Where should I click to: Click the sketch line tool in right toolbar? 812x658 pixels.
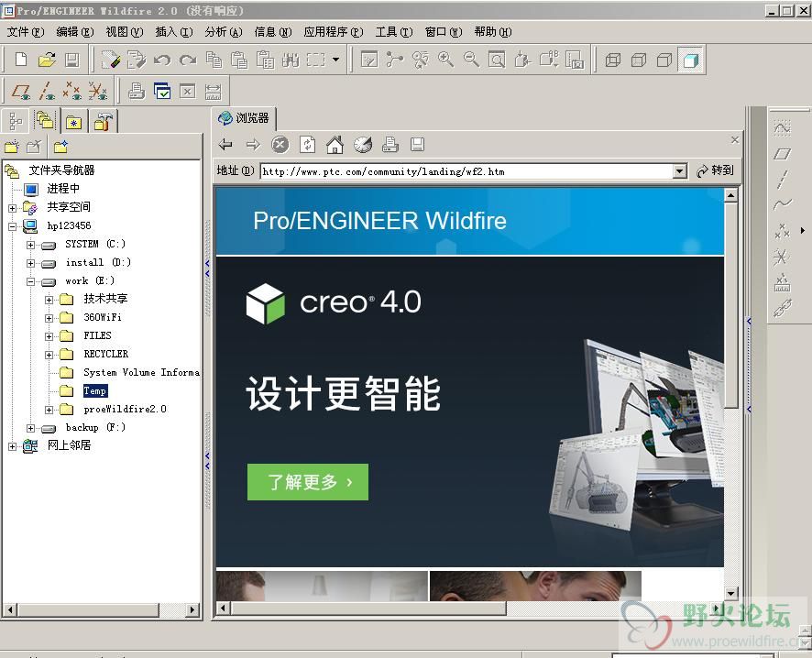[783, 179]
